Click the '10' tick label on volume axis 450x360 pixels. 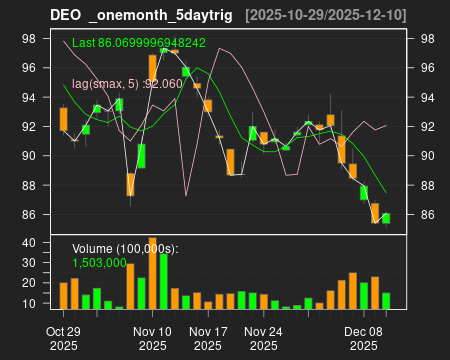point(29,304)
